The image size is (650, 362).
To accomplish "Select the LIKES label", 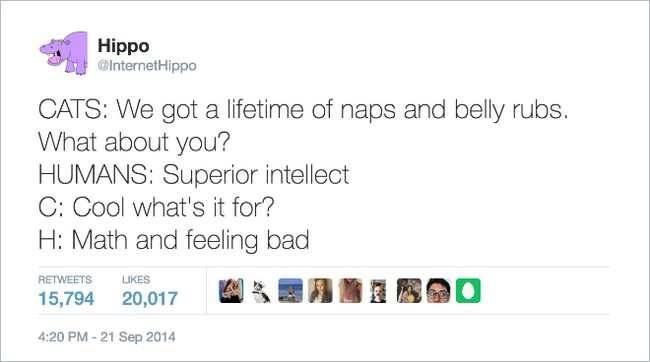I will click(x=136, y=279).
